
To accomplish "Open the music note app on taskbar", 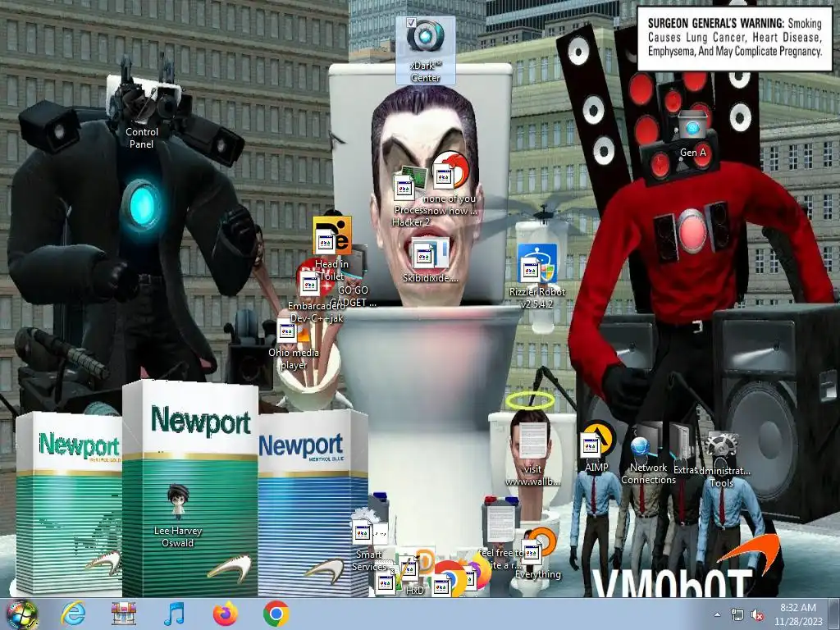I will 175,614.
